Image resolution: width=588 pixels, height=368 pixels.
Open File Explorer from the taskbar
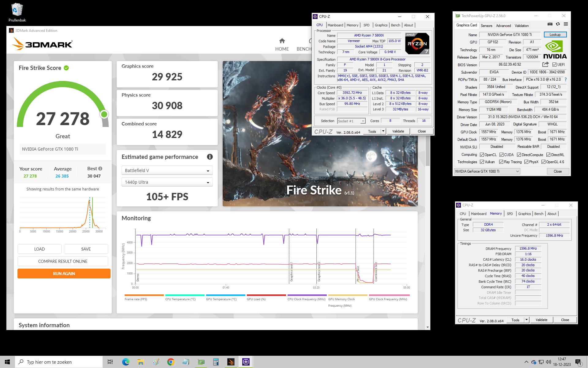tap(141, 362)
